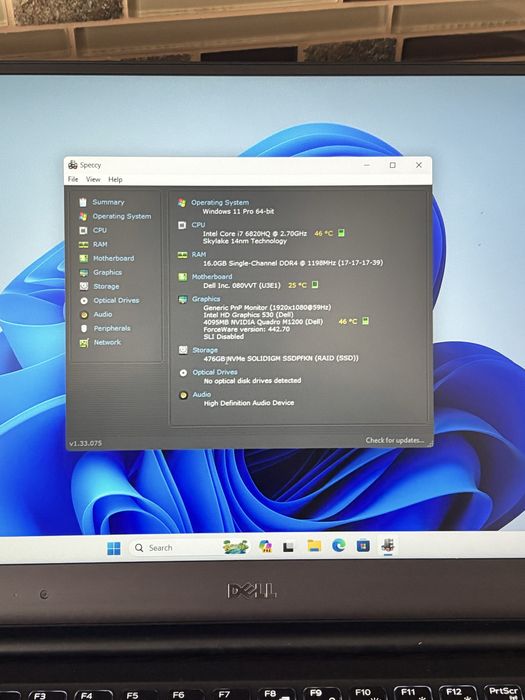The width and height of the screenshot is (525, 700).
Task: Open Microsoft Edge from the taskbar
Action: pyautogui.click(x=339, y=545)
